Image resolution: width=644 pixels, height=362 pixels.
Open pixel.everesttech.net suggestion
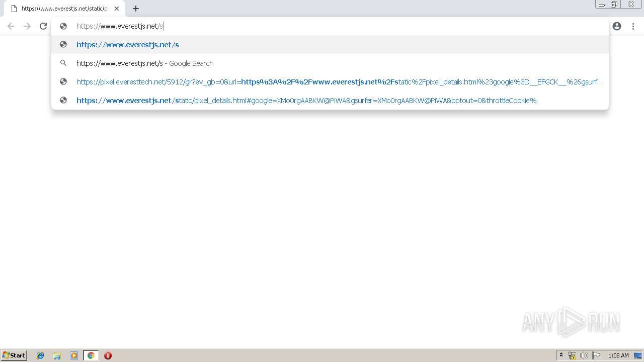coord(330,82)
